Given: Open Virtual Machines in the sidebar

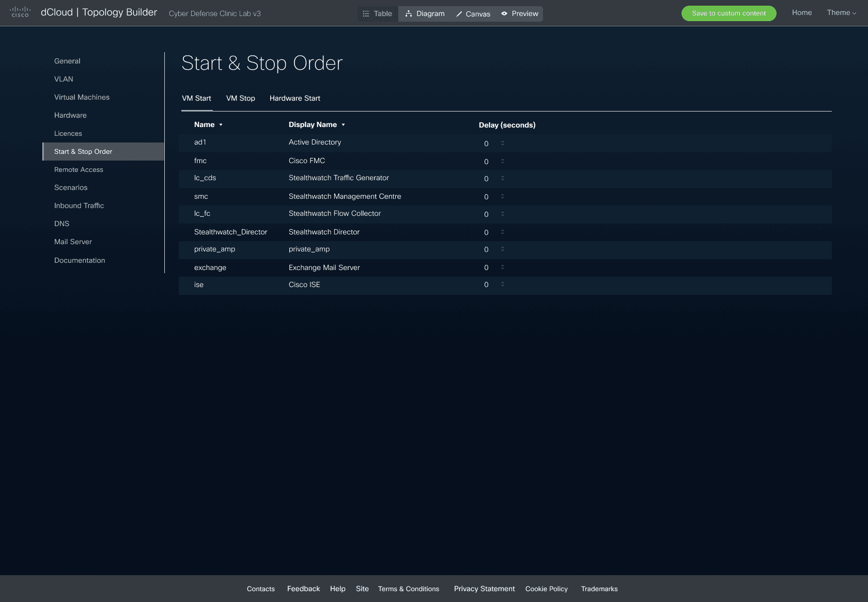Looking at the screenshot, I should (82, 97).
